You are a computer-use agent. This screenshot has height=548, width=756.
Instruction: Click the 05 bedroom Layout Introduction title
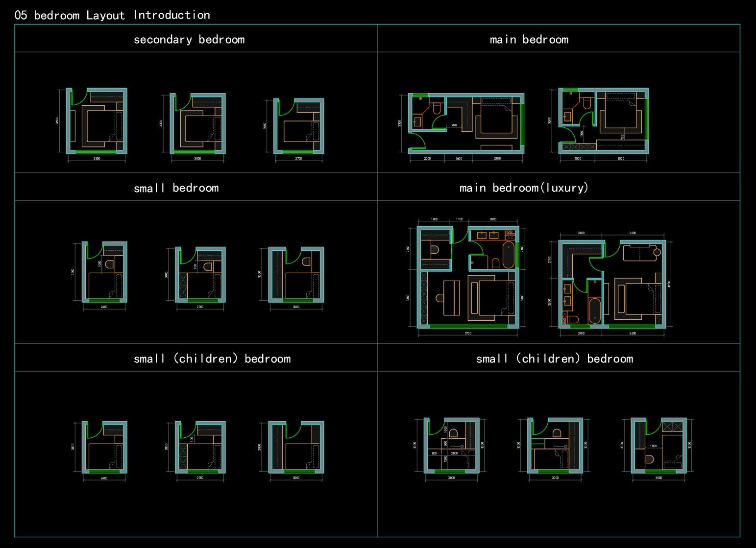pos(113,15)
